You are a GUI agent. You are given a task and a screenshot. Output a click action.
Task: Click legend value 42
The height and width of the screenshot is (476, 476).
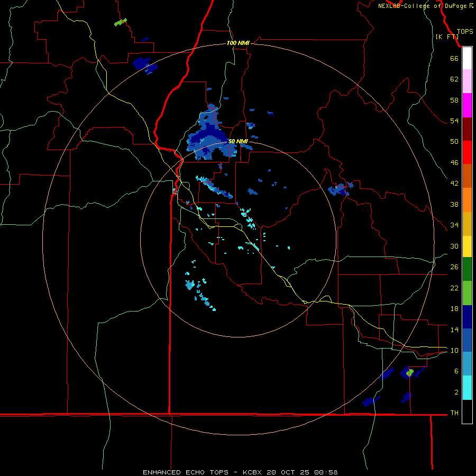pos(454,184)
